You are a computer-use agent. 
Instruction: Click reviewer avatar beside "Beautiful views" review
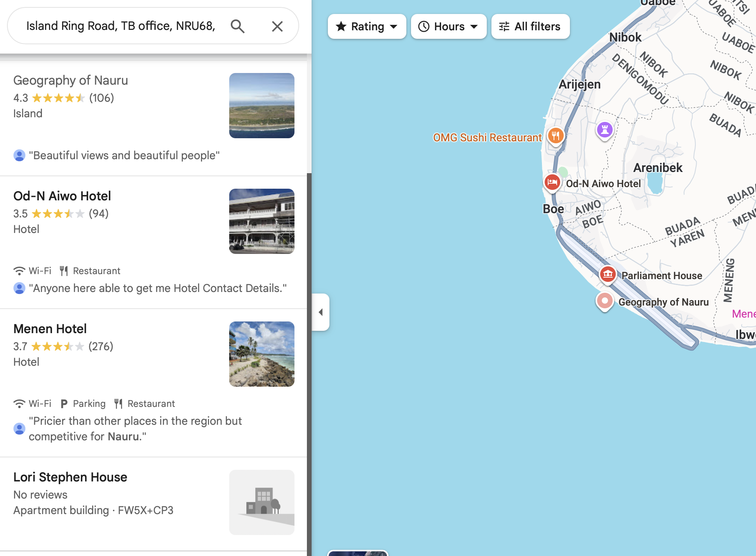tap(19, 155)
